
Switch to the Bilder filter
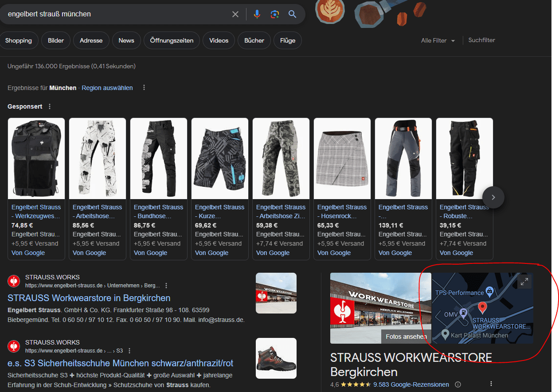[x=56, y=40]
